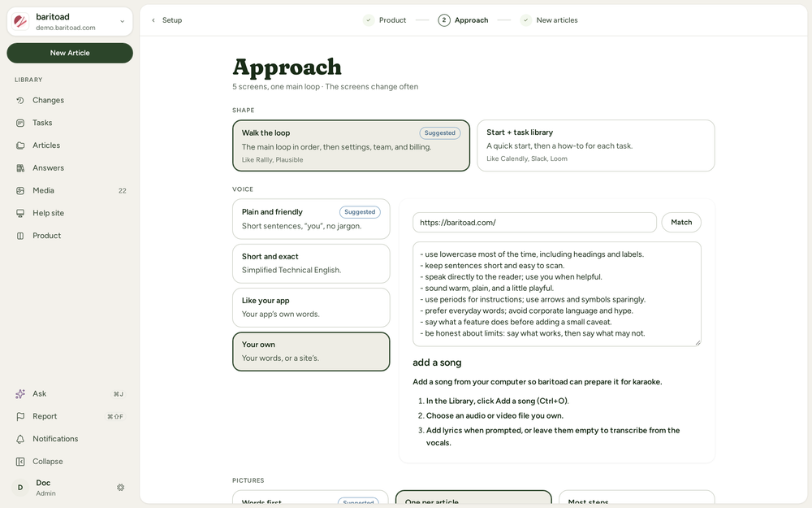Click the Report flag icon
The image size is (812, 508).
(x=20, y=416)
